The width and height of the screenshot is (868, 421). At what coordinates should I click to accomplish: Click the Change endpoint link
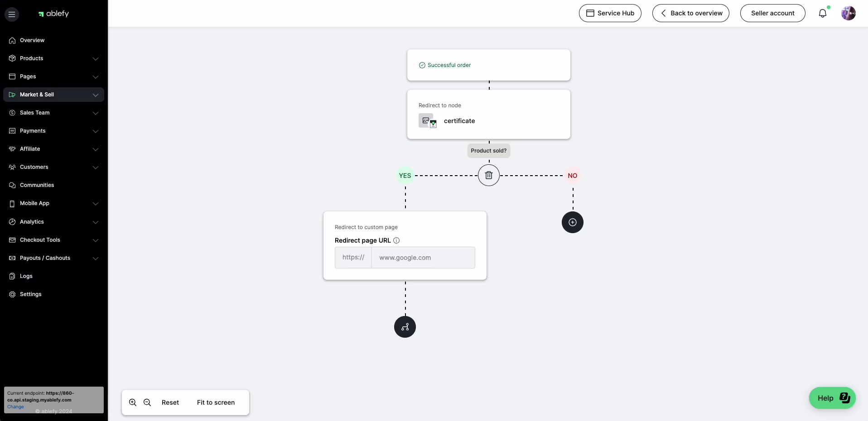(16, 407)
